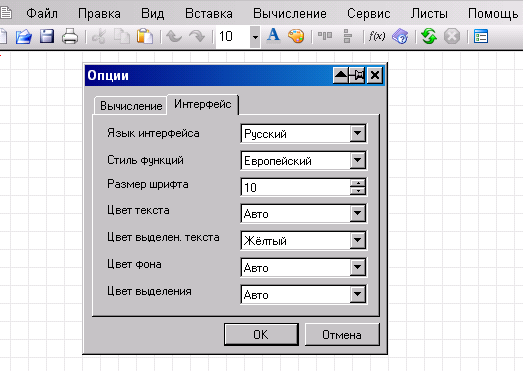Screen dimensions: 523x371
Task: Open the Листы menu
Action: [429, 13]
